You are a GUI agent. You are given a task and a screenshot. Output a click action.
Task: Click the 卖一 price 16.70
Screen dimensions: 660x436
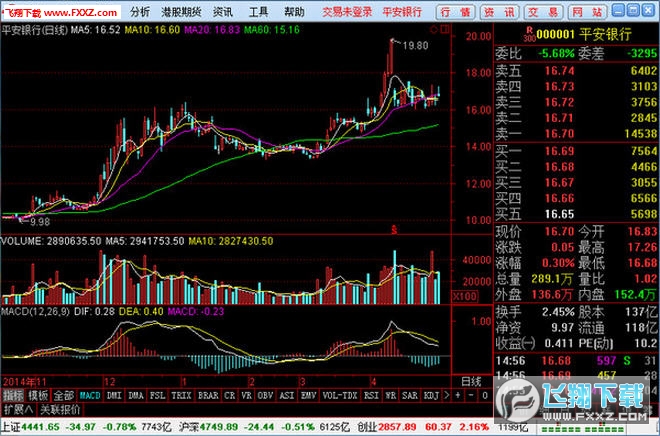pyautogui.click(x=559, y=134)
